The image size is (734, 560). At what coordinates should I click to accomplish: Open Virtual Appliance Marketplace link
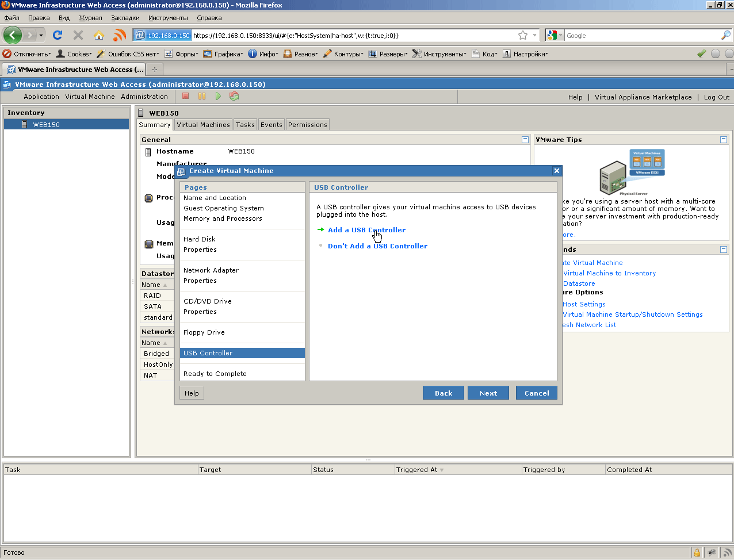tap(643, 97)
